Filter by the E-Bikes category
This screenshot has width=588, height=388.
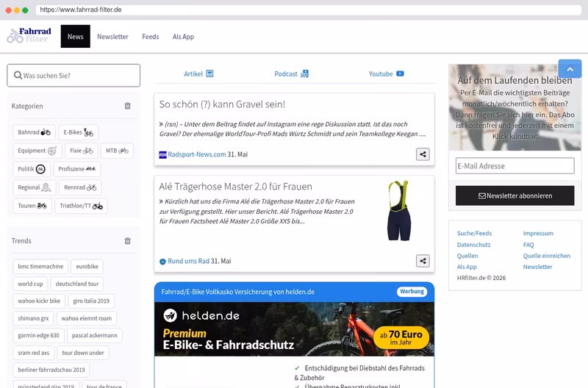coord(79,132)
